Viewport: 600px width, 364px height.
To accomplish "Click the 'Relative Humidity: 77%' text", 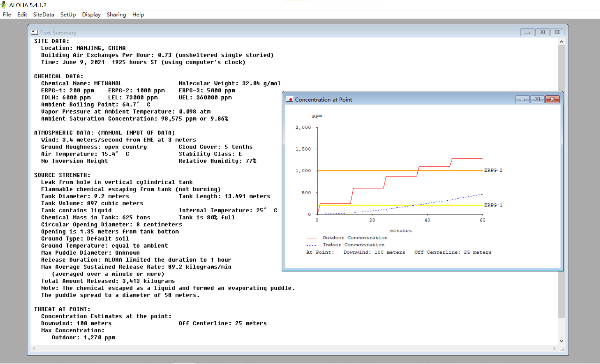I will click(x=217, y=161).
